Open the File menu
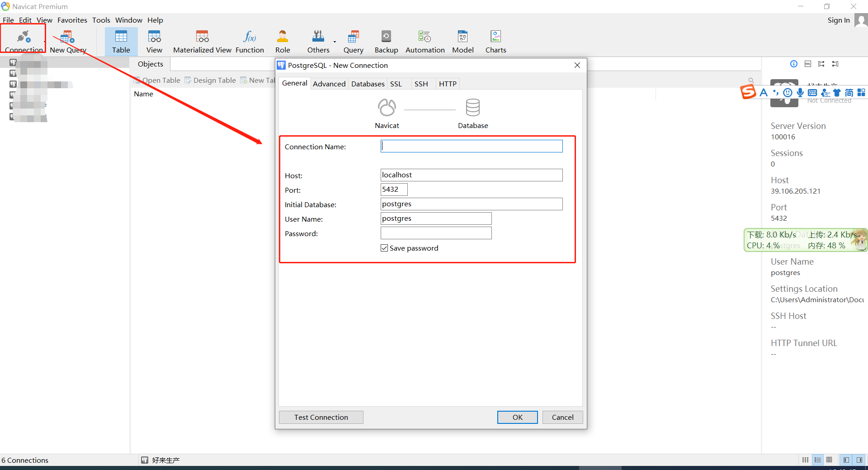This screenshot has height=470, width=868. (x=8, y=20)
